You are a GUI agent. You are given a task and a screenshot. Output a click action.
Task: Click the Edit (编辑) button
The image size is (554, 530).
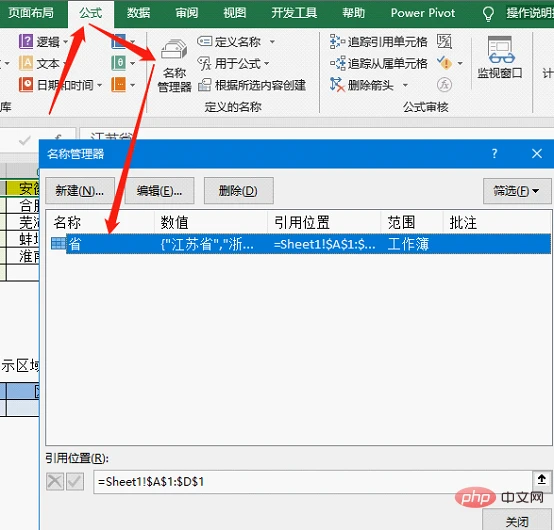(x=159, y=191)
